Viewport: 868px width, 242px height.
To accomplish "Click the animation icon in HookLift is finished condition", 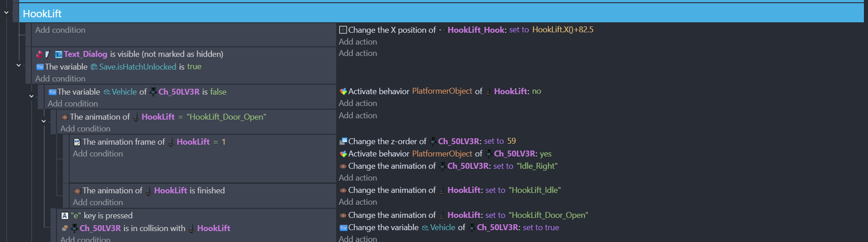I will click(77, 191).
